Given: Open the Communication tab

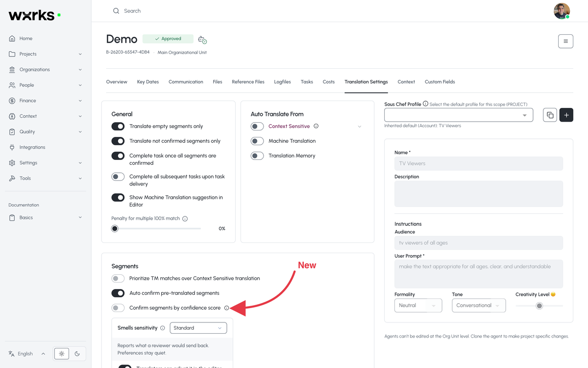Looking at the screenshot, I should [x=186, y=82].
